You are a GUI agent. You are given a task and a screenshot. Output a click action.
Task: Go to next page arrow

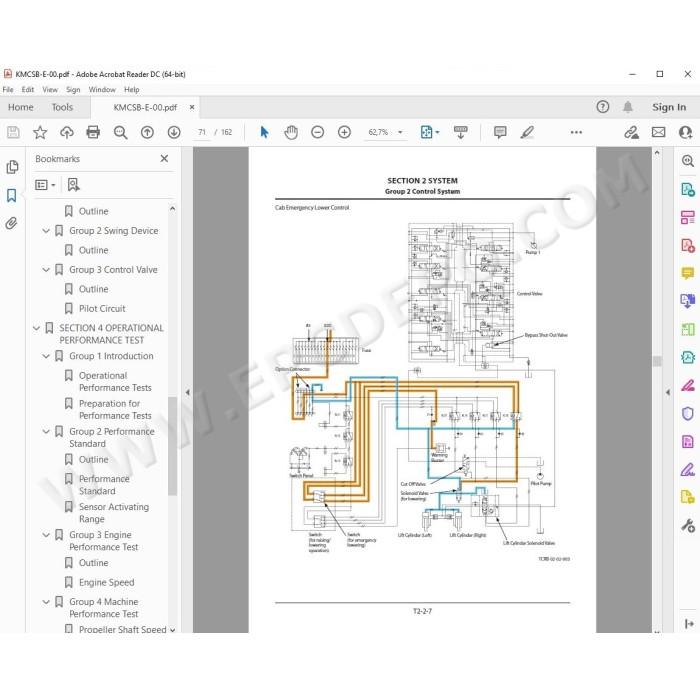pos(174,132)
